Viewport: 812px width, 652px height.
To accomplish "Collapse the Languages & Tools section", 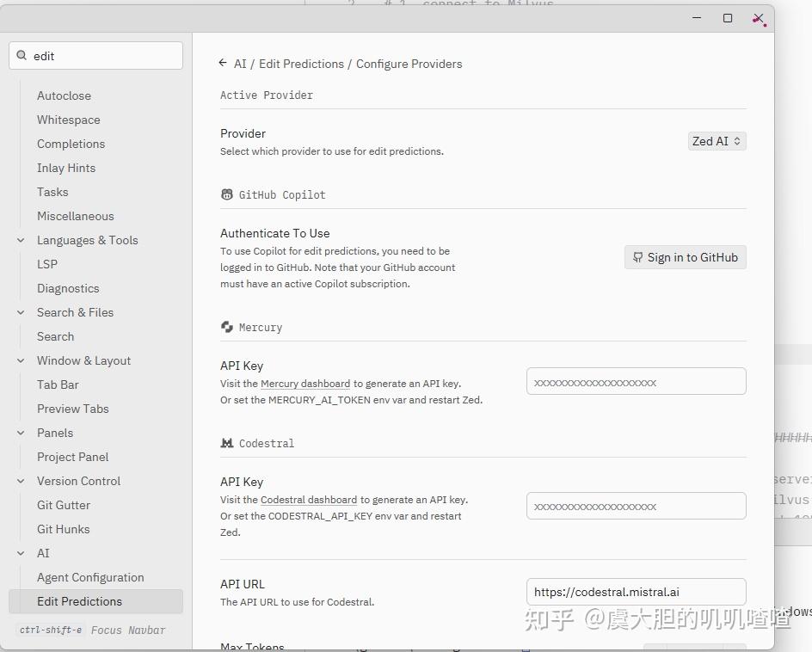I will [21, 240].
